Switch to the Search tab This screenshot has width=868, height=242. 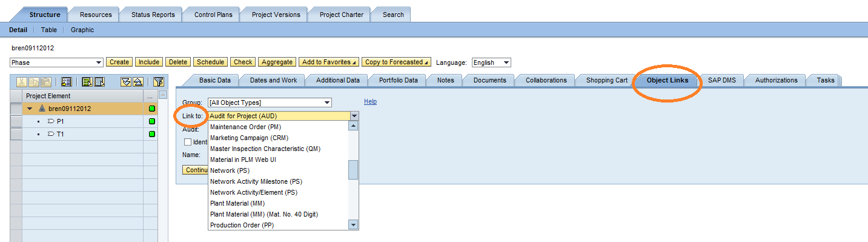point(393,15)
